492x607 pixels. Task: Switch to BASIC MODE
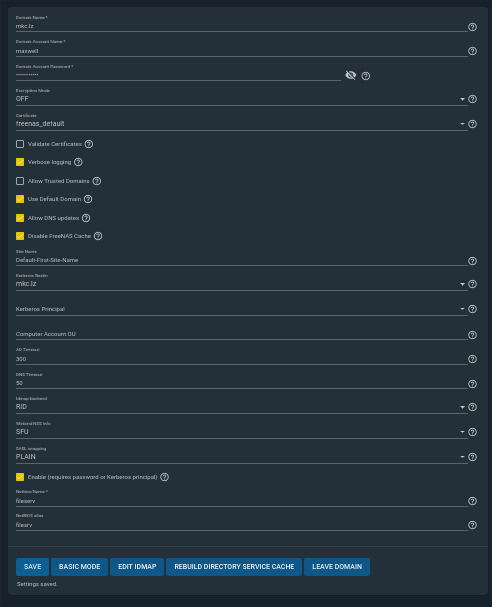coord(79,567)
